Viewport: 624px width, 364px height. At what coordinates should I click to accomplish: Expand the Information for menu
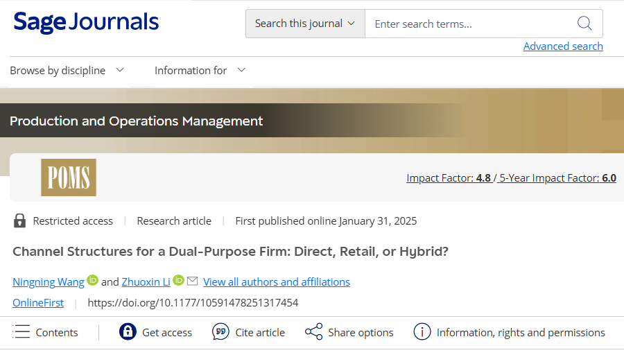pos(200,70)
